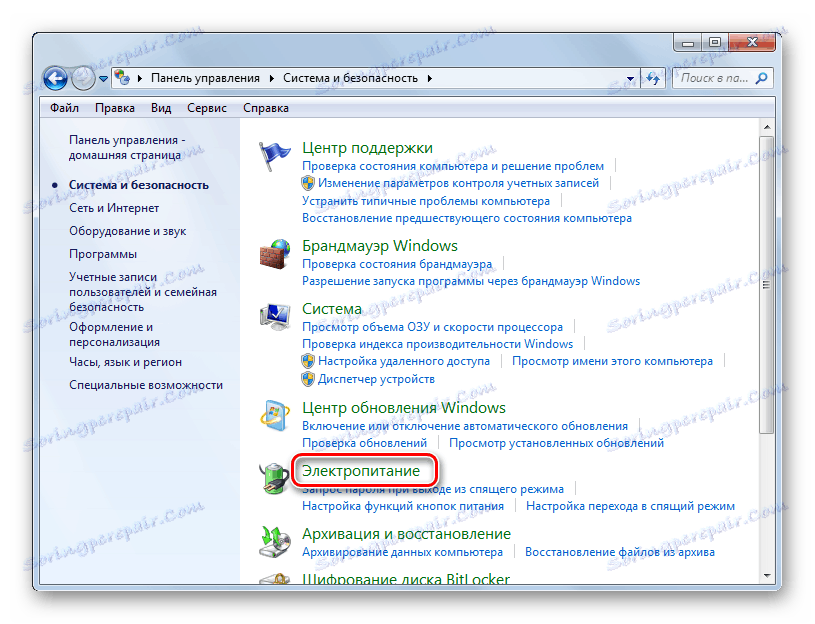Select Оформление и персонализация in sidebar

pyautogui.click(x=114, y=335)
